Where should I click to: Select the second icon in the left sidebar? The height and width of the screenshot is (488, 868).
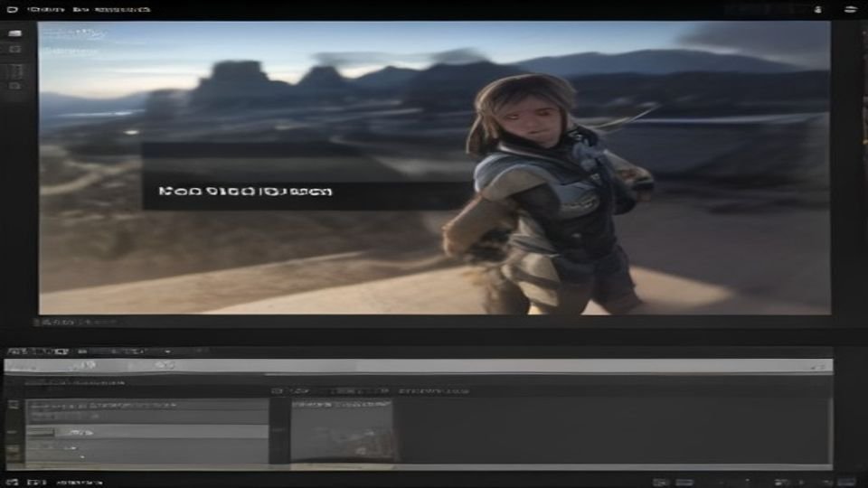(15, 49)
